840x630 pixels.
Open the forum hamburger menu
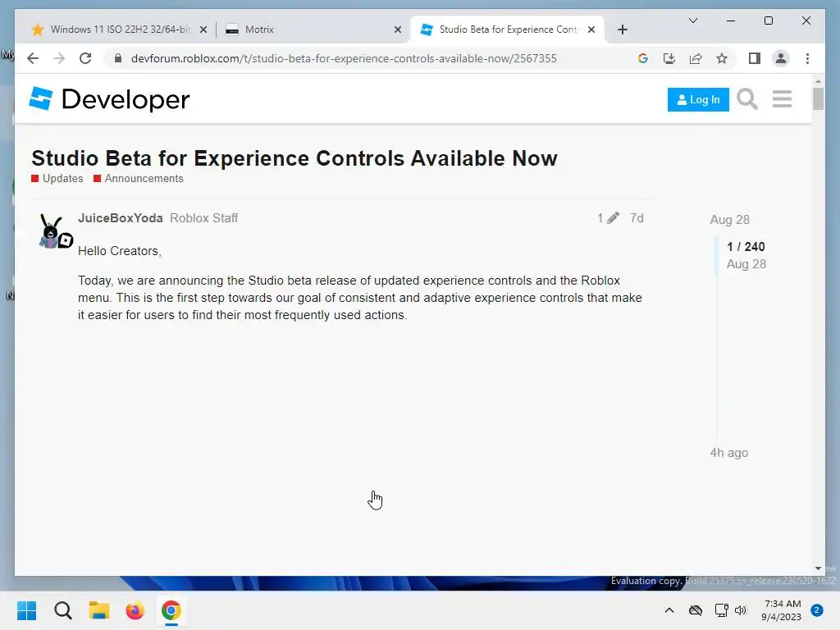tap(782, 99)
